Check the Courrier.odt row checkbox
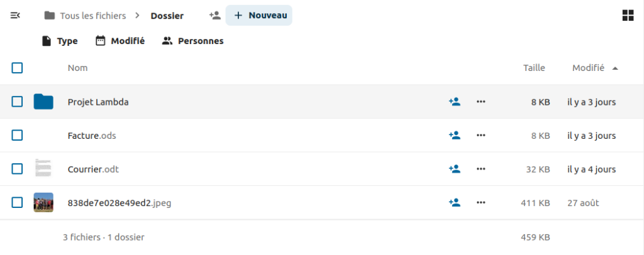Screen dimensions: 644x255 click(x=18, y=169)
